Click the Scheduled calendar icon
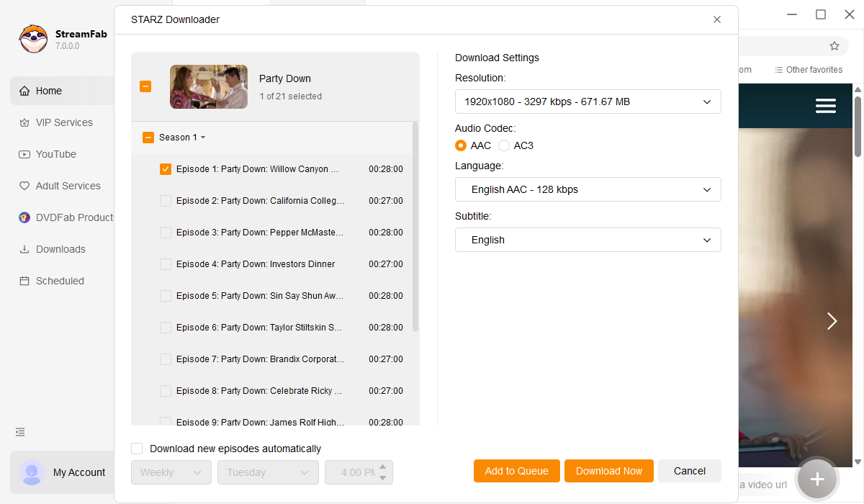Viewport: 864px width, 504px height. pos(24,281)
